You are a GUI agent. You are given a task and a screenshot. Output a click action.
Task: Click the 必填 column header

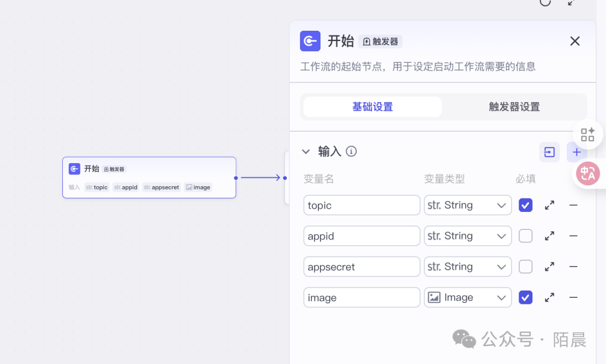click(x=526, y=179)
